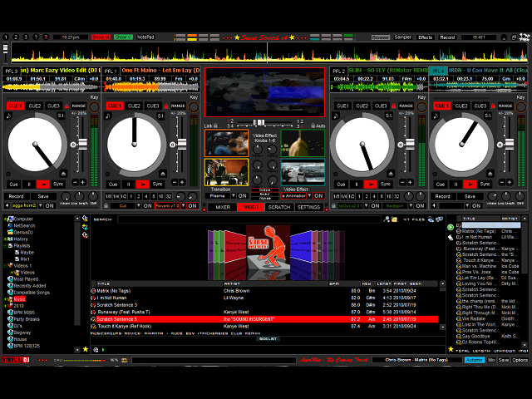The height and width of the screenshot is (399, 532).
Task: Click the eject icon on PFL 4 deck
Action: click(x=490, y=174)
